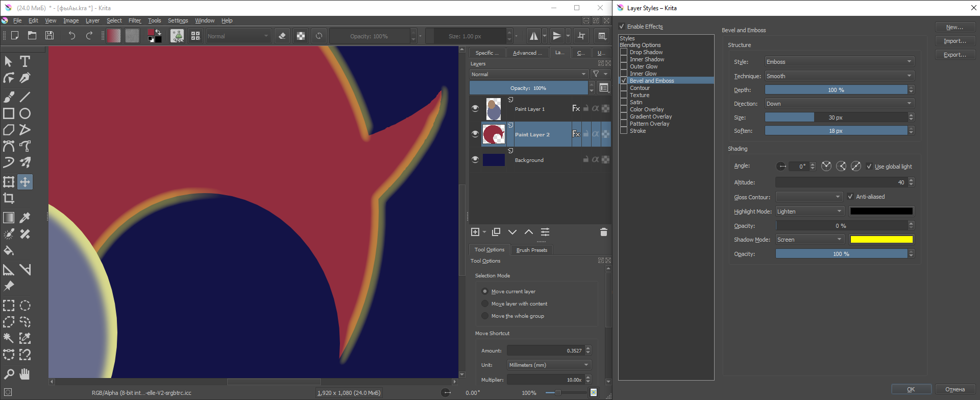Click the Delete layer trash icon

(603, 232)
